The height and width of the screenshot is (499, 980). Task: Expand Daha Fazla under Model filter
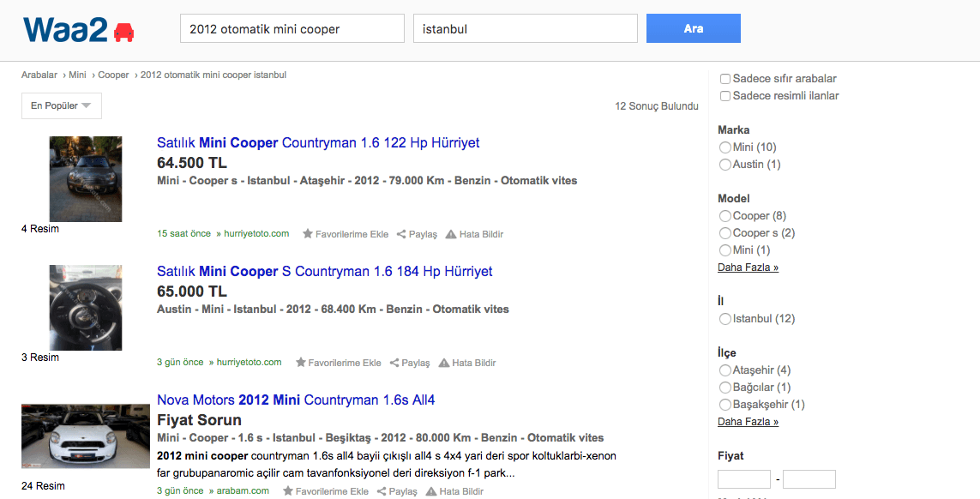pos(748,268)
